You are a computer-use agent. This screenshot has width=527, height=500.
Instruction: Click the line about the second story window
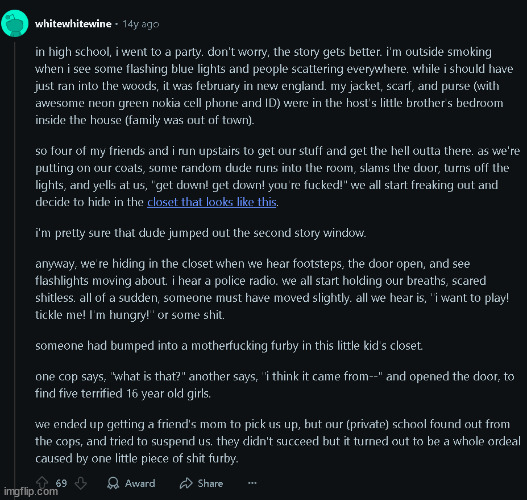coord(201,233)
